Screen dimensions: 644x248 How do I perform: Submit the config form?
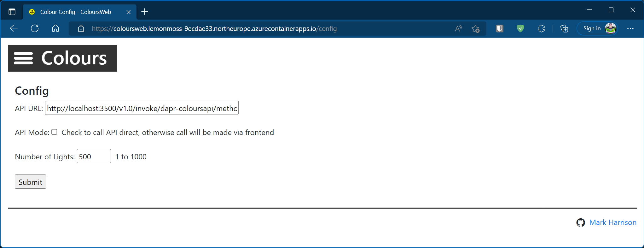coord(30,182)
